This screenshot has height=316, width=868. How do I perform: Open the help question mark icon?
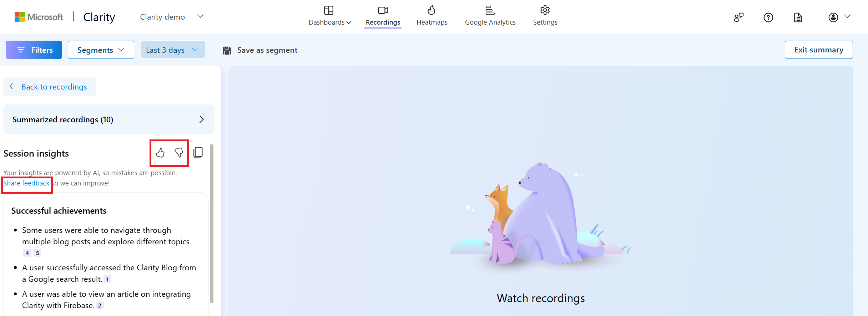[768, 17]
